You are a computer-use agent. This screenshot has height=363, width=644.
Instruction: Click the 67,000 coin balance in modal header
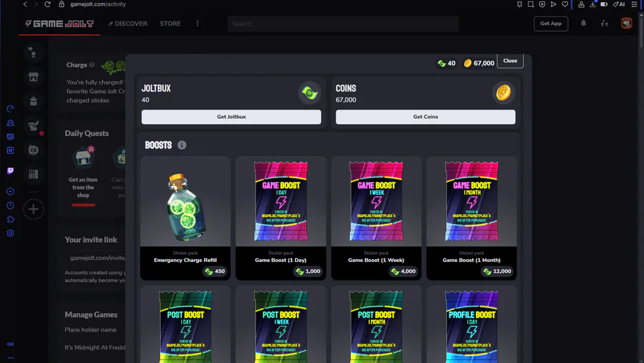(x=479, y=63)
